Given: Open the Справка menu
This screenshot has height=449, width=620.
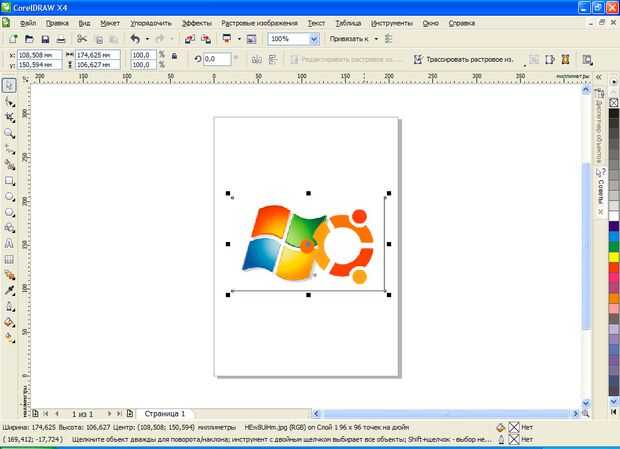Looking at the screenshot, I should (x=462, y=23).
